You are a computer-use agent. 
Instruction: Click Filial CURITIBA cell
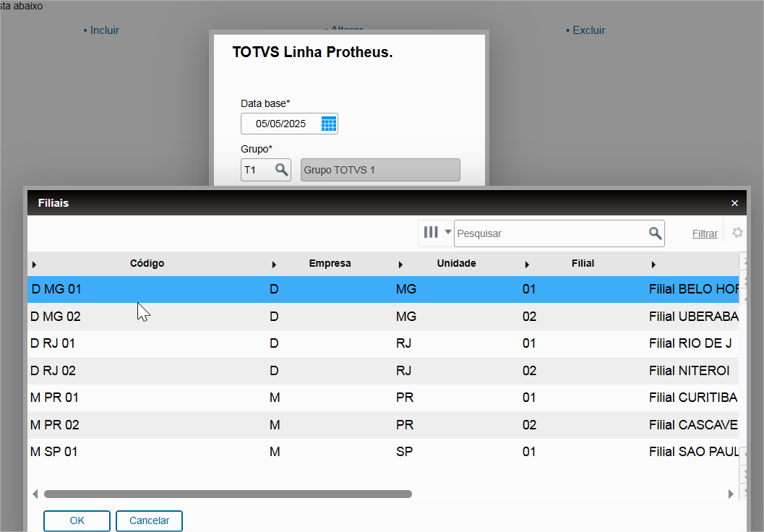[693, 398]
